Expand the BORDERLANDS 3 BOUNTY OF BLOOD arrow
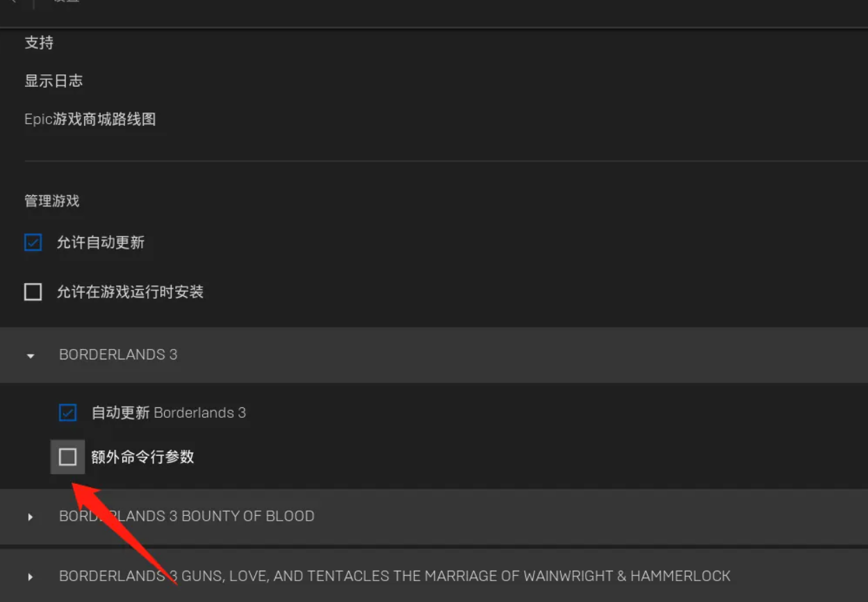 [30, 517]
